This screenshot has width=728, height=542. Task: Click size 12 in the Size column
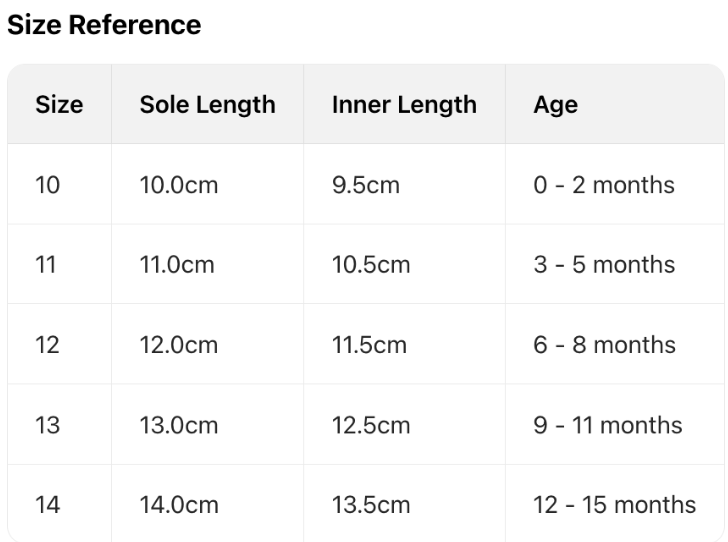click(47, 345)
